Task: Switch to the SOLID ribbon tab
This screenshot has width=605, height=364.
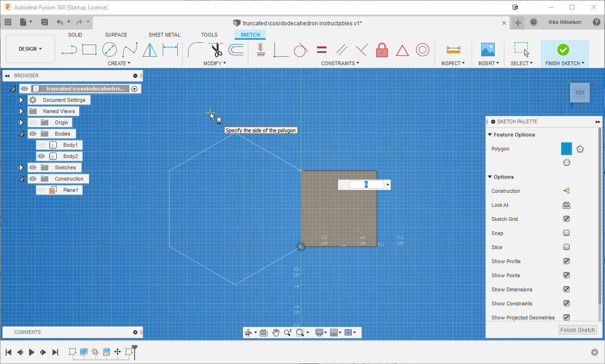Action: point(75,34)
